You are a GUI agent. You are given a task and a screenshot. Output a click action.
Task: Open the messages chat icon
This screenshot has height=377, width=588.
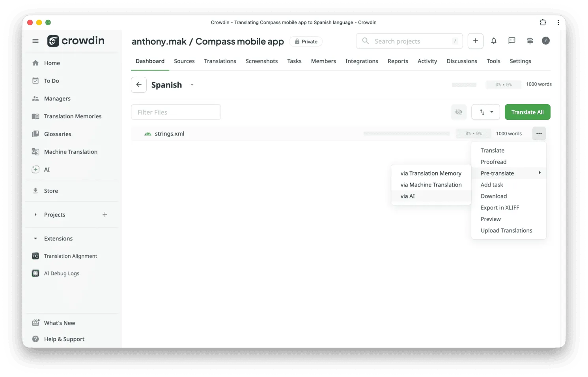click(x=511, y=41)
